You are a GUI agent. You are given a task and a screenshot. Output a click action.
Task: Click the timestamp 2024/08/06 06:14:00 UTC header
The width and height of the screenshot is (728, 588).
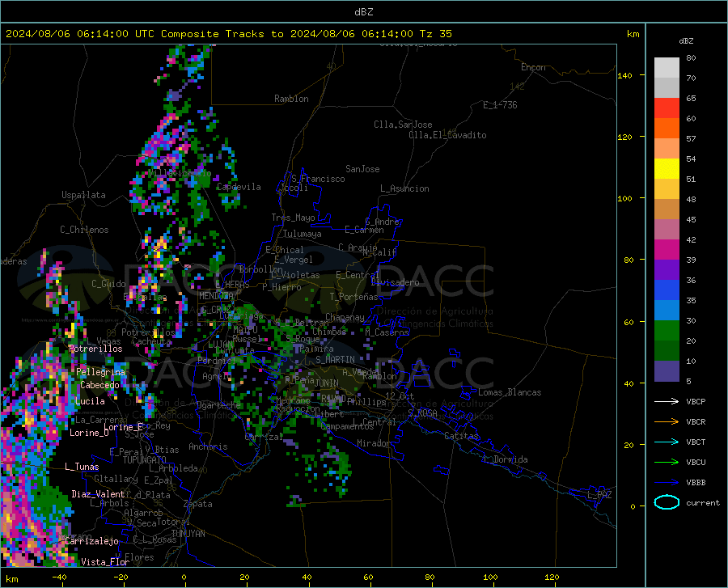click(80, 34)
